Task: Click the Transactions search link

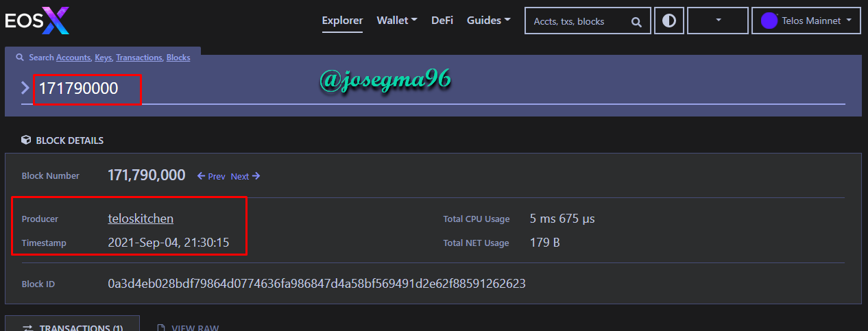Action: click(139, 58)
